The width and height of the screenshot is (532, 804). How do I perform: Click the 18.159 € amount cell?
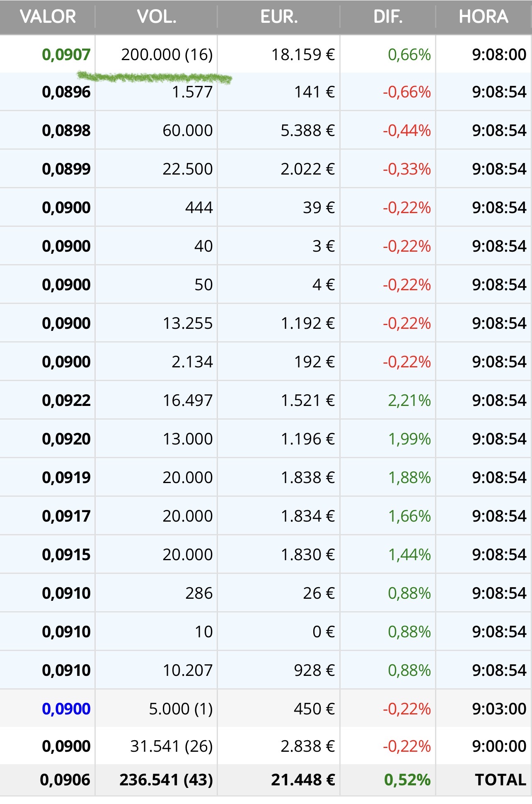pos(303,54)
